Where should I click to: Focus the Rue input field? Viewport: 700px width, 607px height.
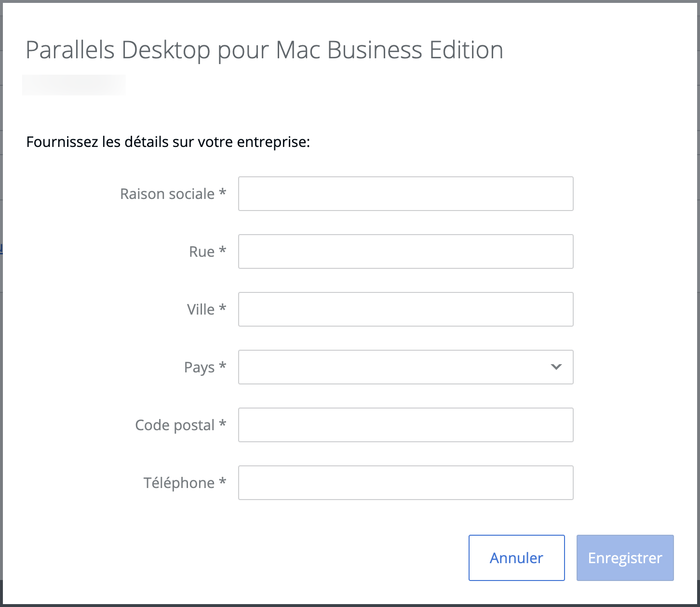coord(405,251)
